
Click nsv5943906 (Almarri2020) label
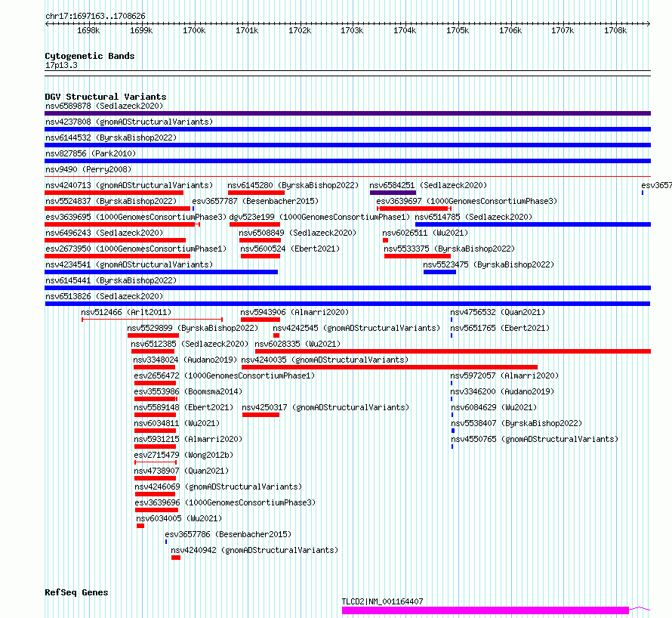click(x=294, y=312)
